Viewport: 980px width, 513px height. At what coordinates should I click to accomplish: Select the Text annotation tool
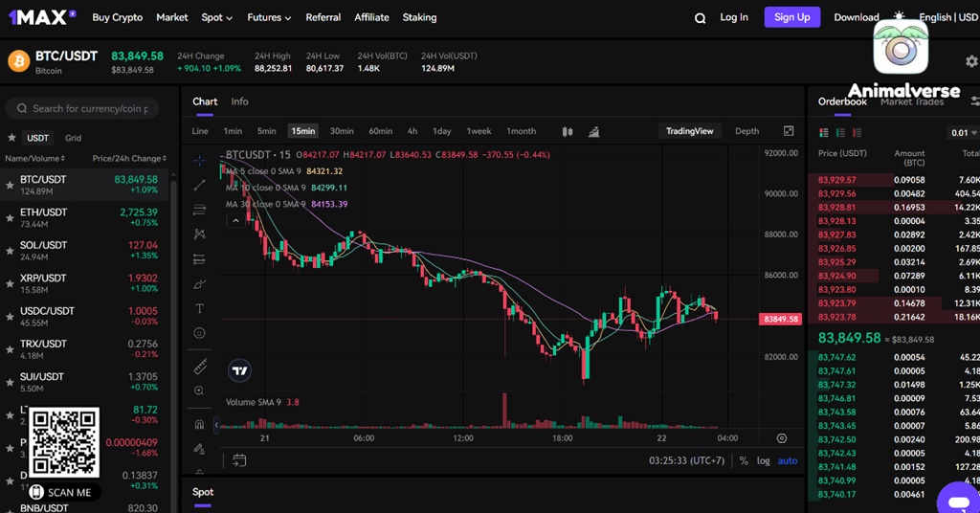(x=199, y=309)
